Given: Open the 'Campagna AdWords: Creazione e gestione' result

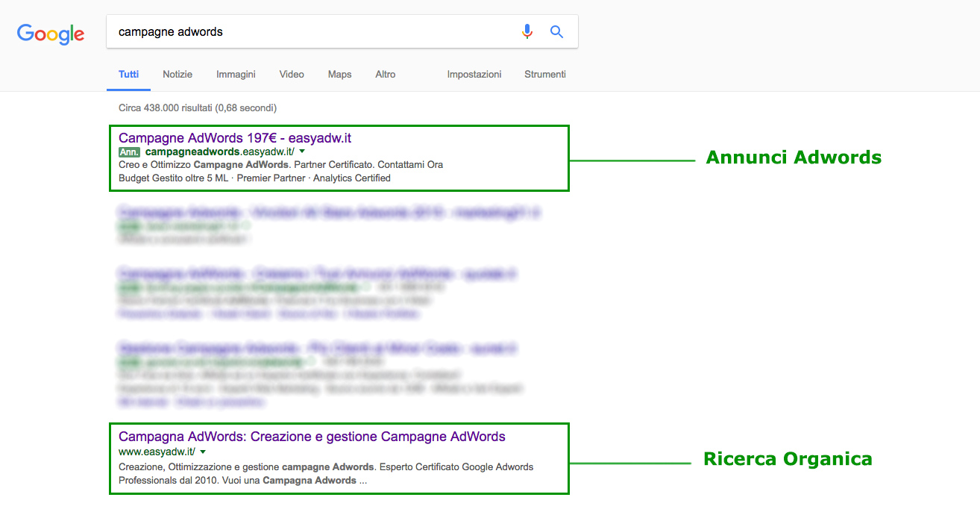Looking at the screenshot, I should (312, 437).
